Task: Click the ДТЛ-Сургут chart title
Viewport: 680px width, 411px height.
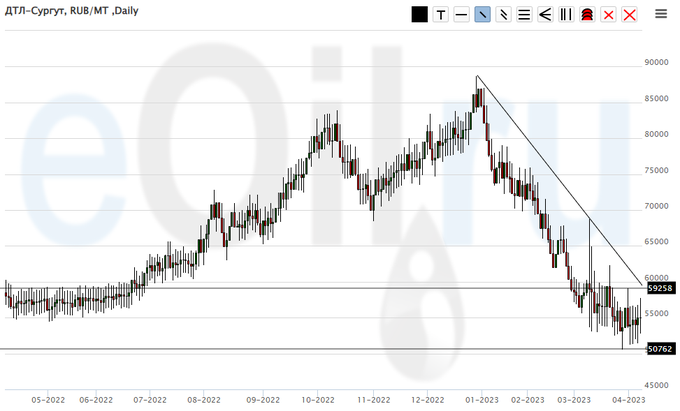Action: [x=69, y=11]
